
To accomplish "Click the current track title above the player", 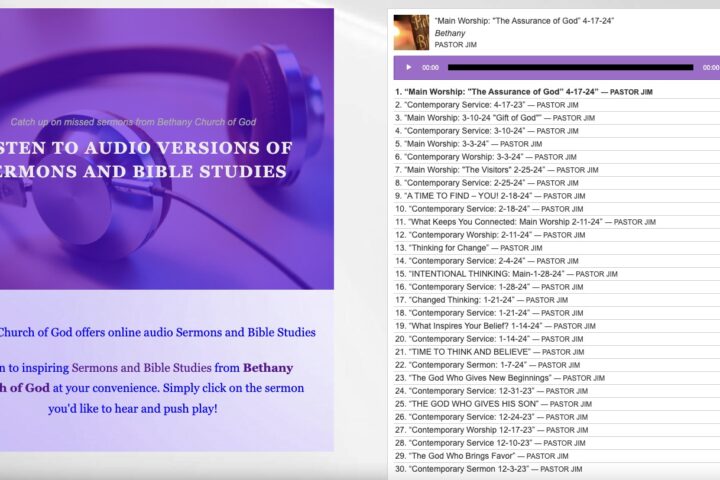I will [524, 21].
